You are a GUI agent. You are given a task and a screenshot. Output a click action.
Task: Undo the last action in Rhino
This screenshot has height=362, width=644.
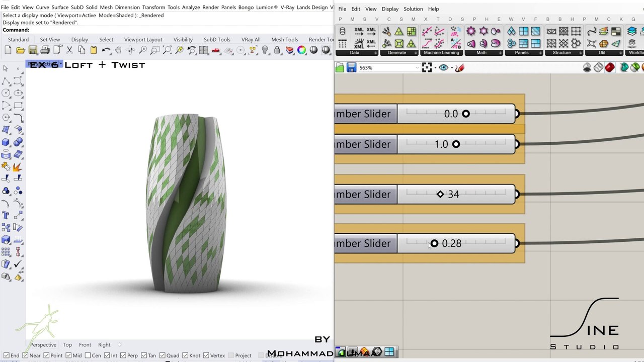[106, 50]
